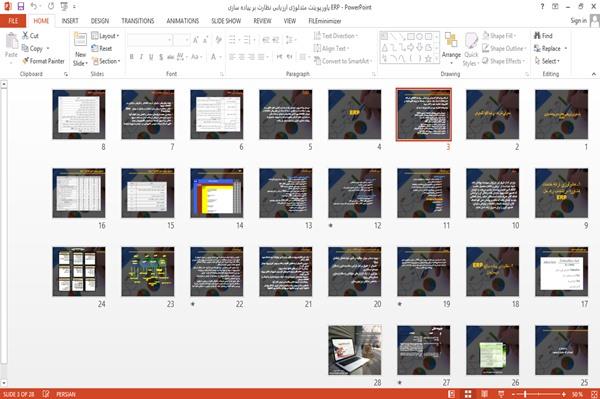The height and width of the screenshot is (399, 600).
Task: Click Convert to SmartArt
Action: coord(342,61)
